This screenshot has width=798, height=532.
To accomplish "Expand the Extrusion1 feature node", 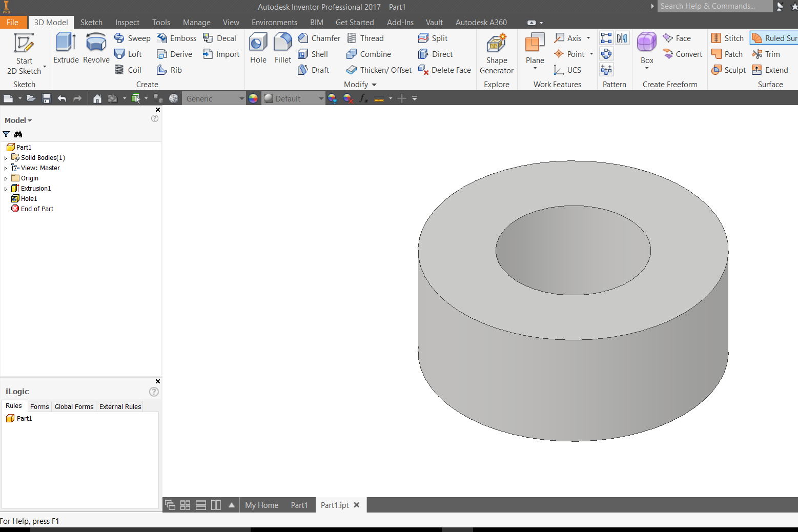I will coord(6,189).
